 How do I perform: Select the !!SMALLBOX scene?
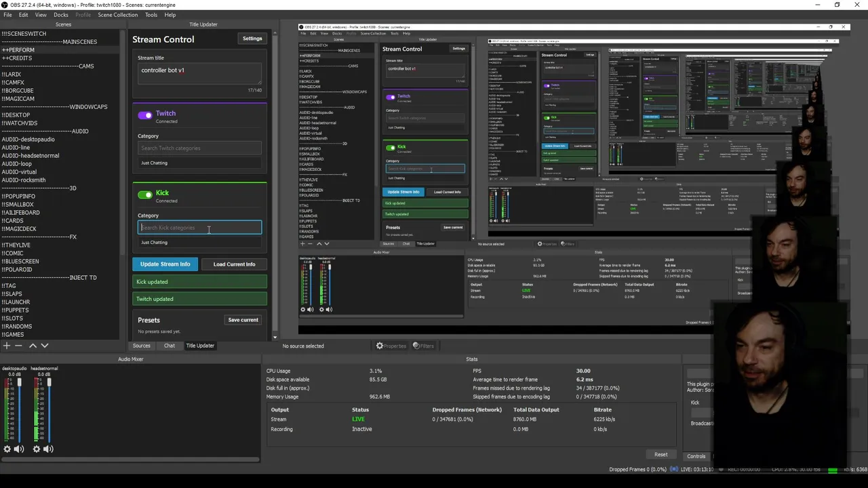pos(61,205)
